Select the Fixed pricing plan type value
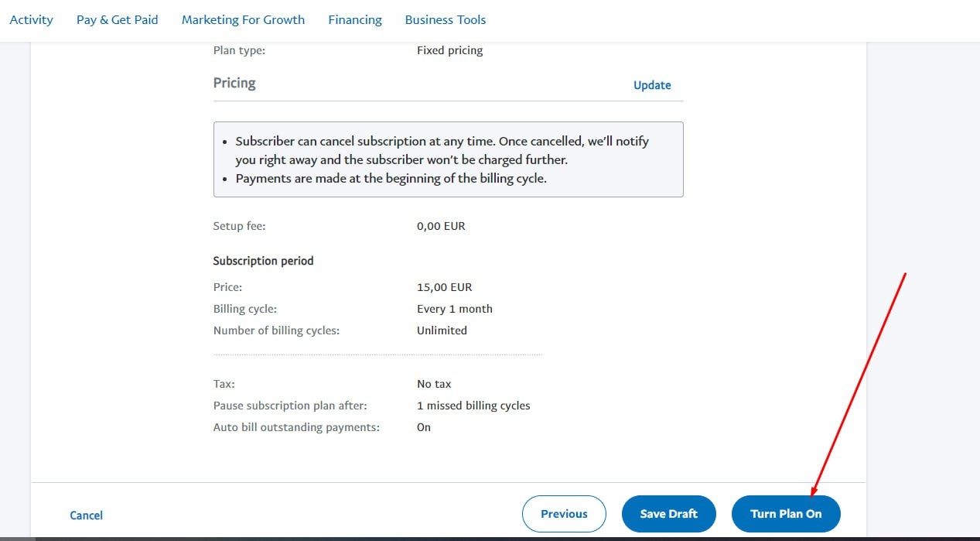The height and width of the screenshot is (541, 980). (x=449, y=50)
